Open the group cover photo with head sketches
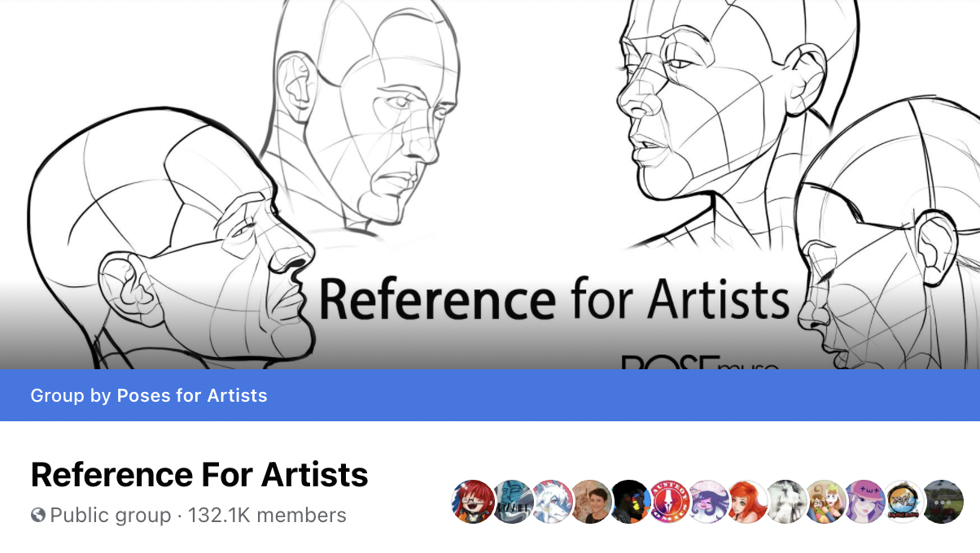This screenshot has height=553, width=980. click(490, 185)
